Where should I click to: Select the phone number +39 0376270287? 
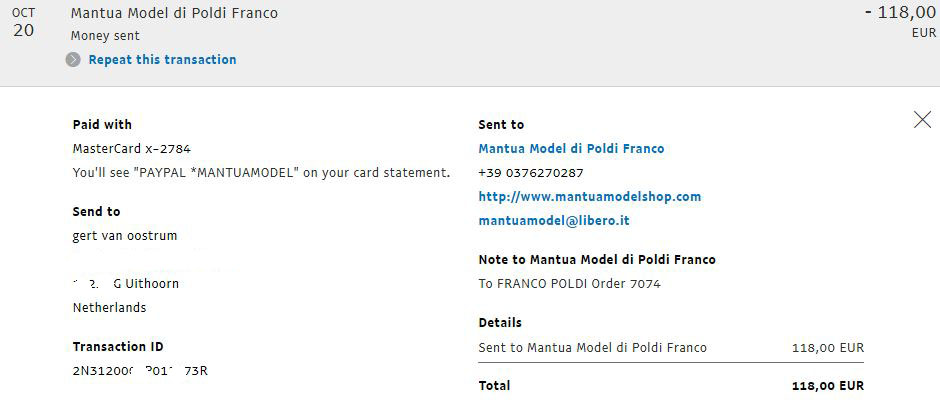point(531,173)
